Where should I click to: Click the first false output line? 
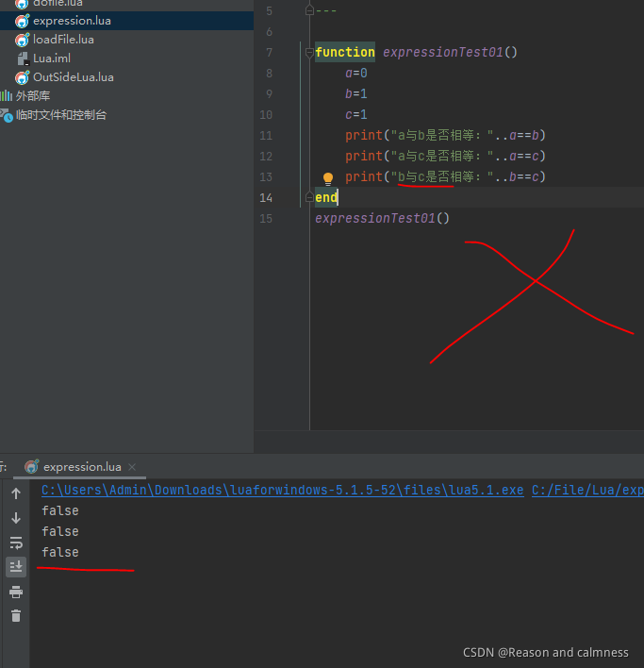(60, 510)
